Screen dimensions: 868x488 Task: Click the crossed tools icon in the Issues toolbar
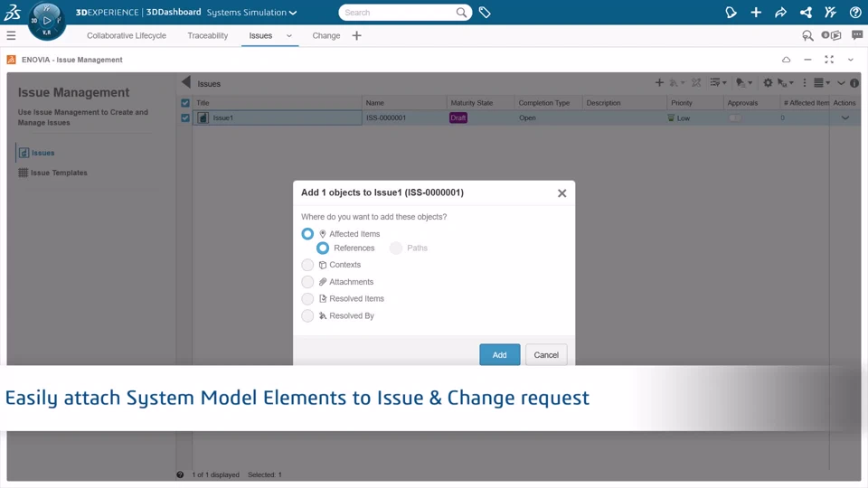(696, 82)
